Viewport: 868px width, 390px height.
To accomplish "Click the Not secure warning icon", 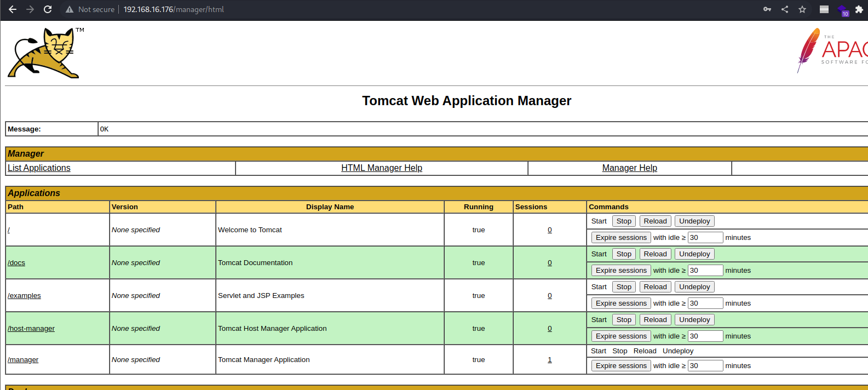I will [70, 9].
